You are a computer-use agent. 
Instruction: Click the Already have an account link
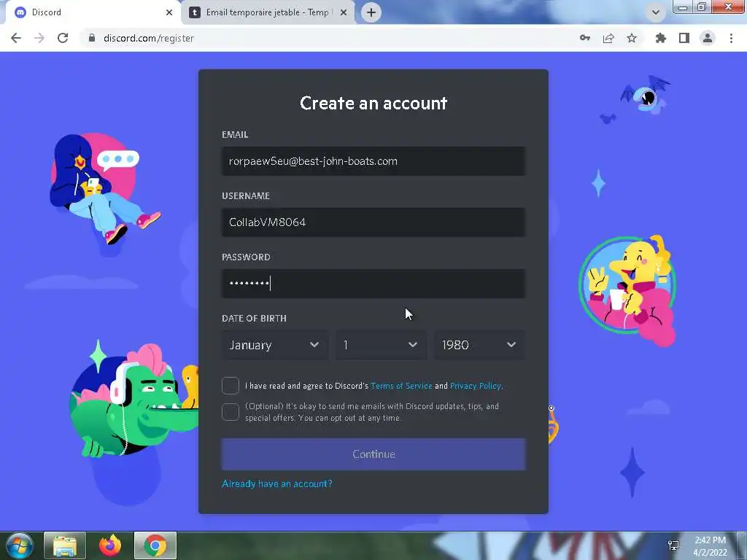click(x=276, y=484)
